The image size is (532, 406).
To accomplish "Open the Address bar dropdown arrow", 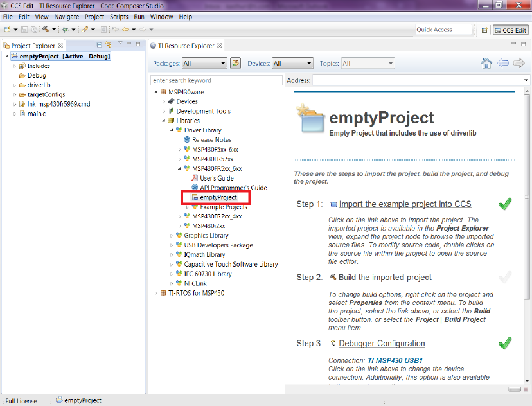I will [526, 80].
